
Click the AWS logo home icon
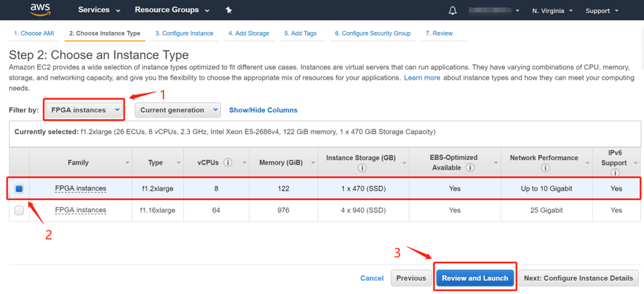click(40, 10)
